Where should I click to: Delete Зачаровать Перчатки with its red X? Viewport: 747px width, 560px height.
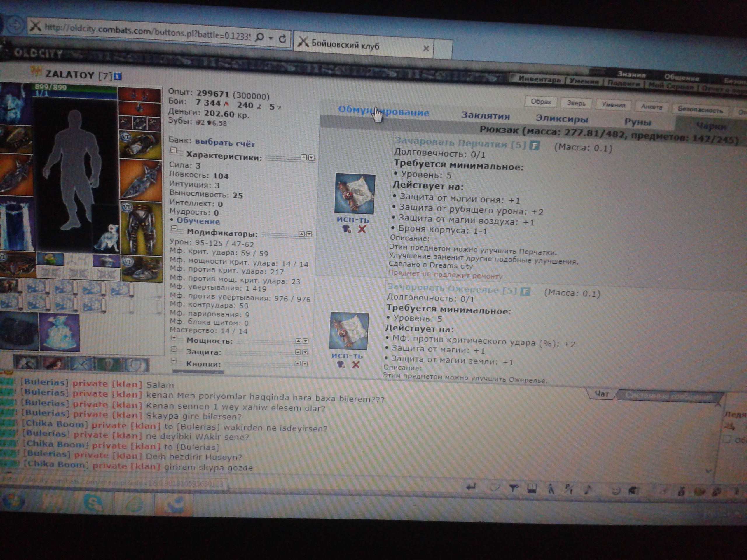(x=362, y=229)
